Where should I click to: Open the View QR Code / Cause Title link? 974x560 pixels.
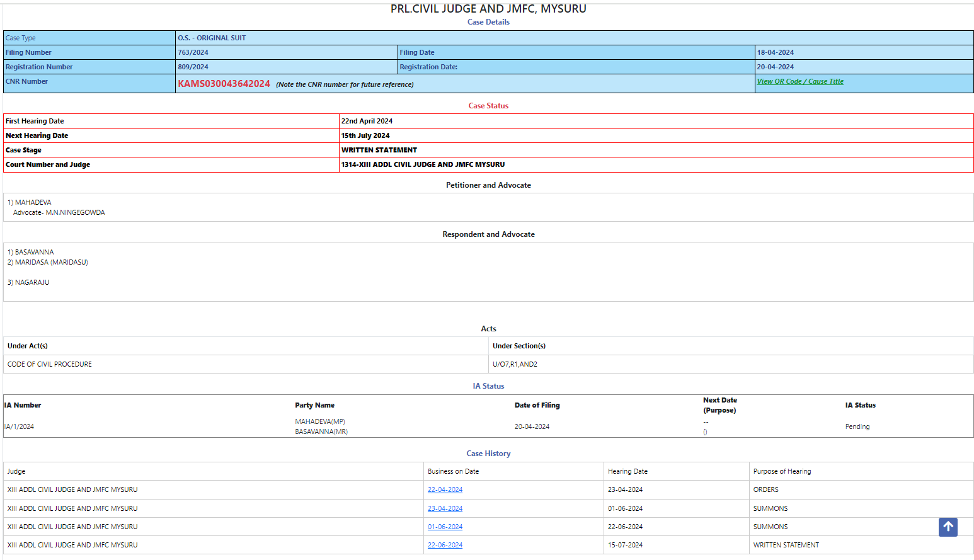tap(799, 81)
